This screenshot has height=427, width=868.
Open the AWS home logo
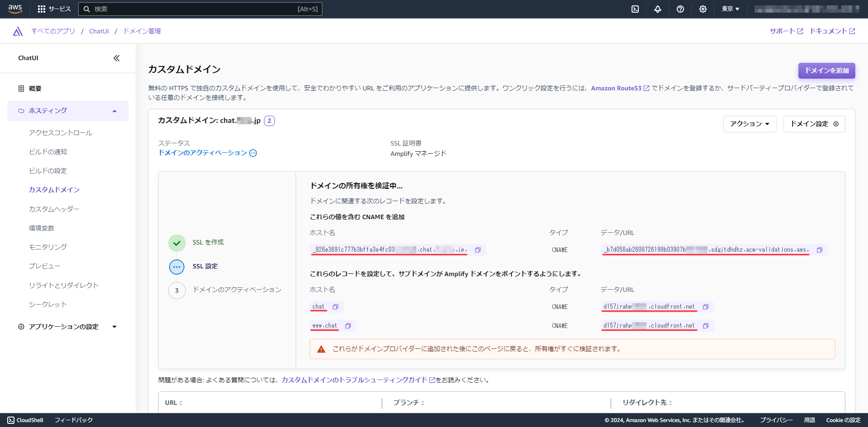15,9
